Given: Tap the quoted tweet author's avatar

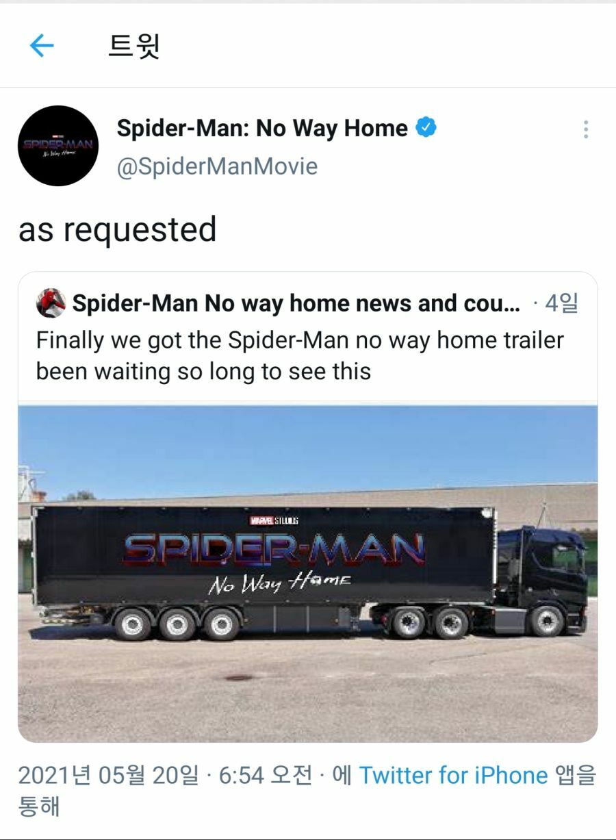Looking at the screenshot, I should [51, 303].
